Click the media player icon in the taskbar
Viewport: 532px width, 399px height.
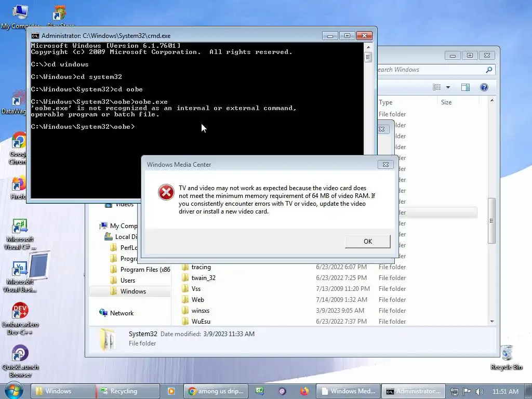171,391
